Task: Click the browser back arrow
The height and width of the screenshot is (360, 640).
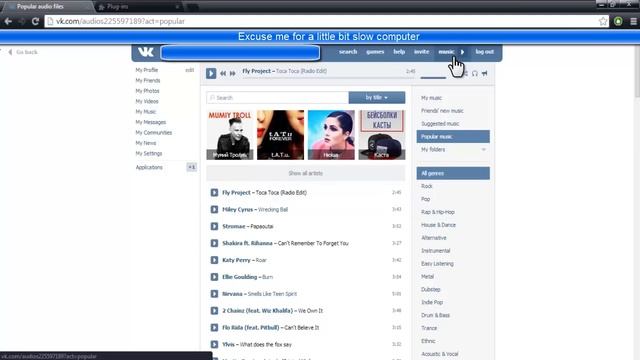Action: click(x=8, y=21)
